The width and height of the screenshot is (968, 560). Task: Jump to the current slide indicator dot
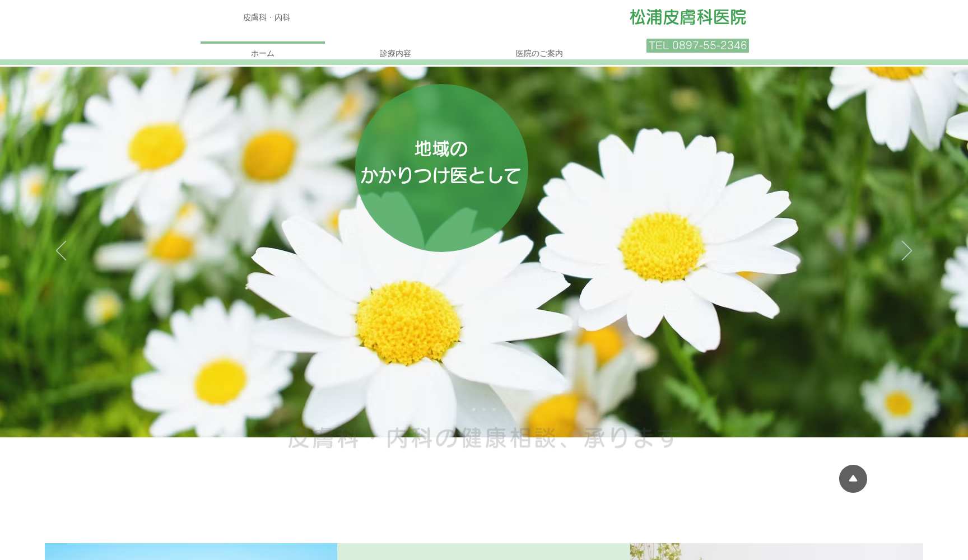pyautogui.click(x=474, y=409)
